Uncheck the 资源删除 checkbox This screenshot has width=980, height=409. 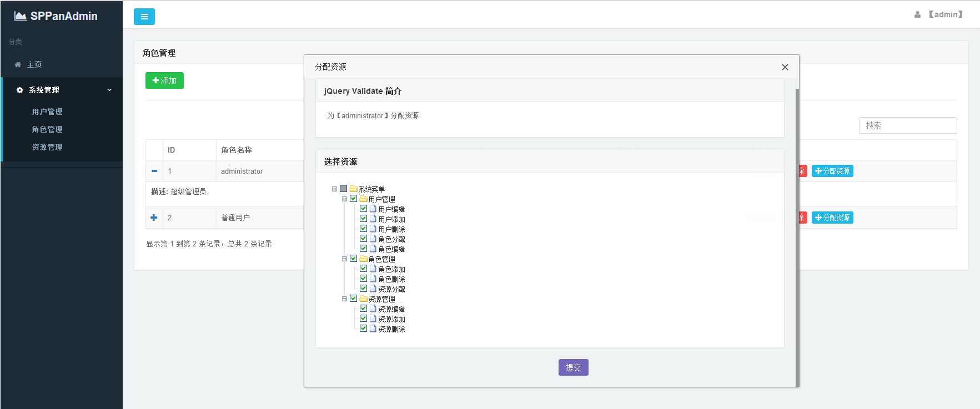click(363, 329)
